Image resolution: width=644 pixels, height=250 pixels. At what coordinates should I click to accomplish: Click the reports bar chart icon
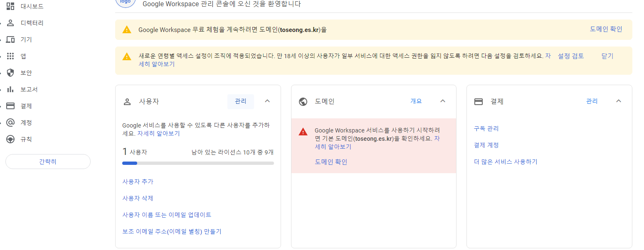click(10, 89)
